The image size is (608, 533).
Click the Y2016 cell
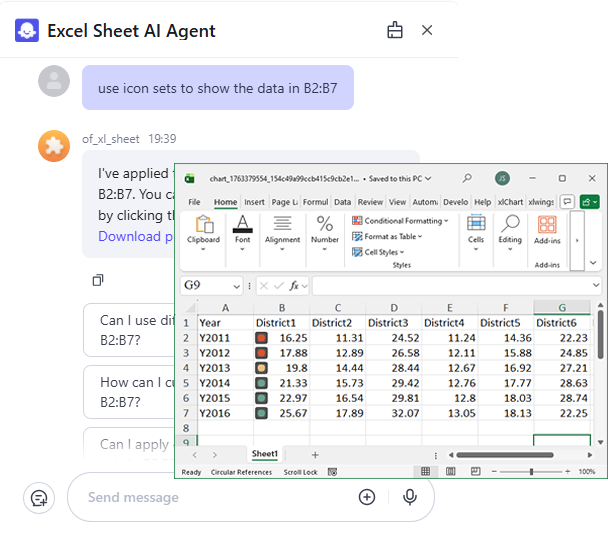click(x=225, y=413)
